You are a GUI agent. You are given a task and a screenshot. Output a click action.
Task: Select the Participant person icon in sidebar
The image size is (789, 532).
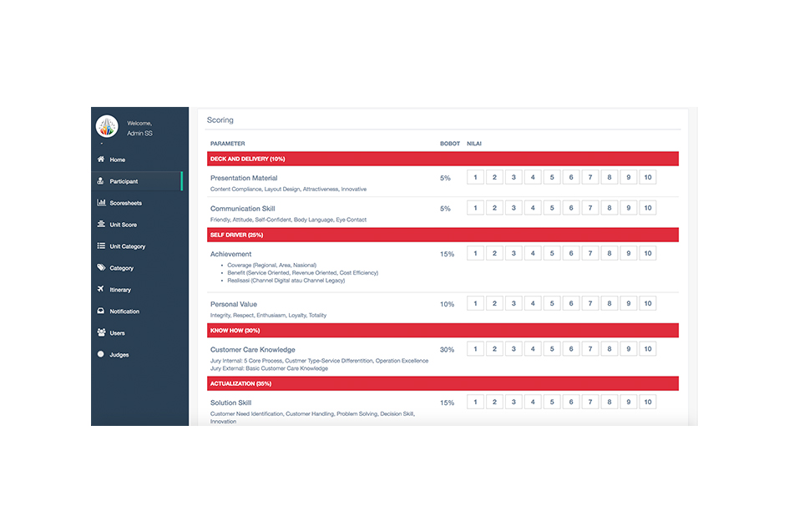(102, 181)
